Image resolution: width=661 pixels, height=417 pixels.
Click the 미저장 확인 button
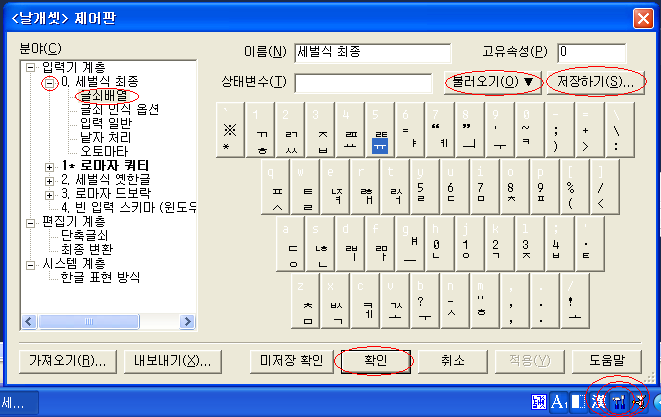292,361
